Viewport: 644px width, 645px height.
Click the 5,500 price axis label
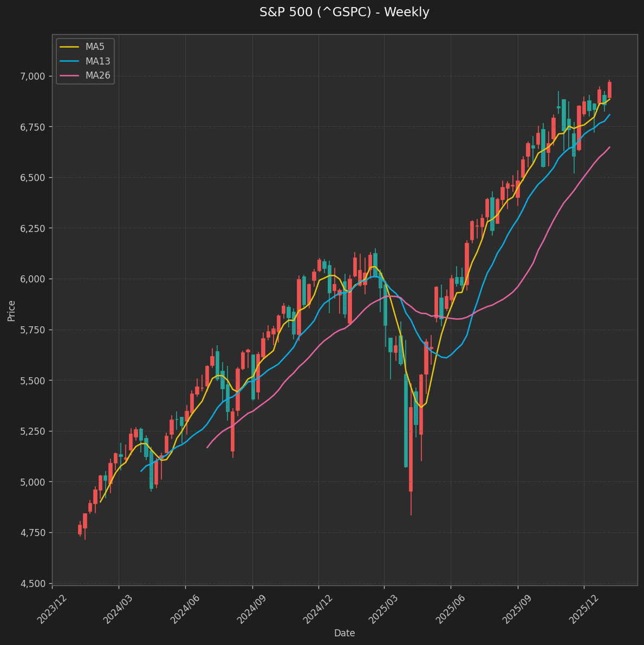click(x=32, y=380)
